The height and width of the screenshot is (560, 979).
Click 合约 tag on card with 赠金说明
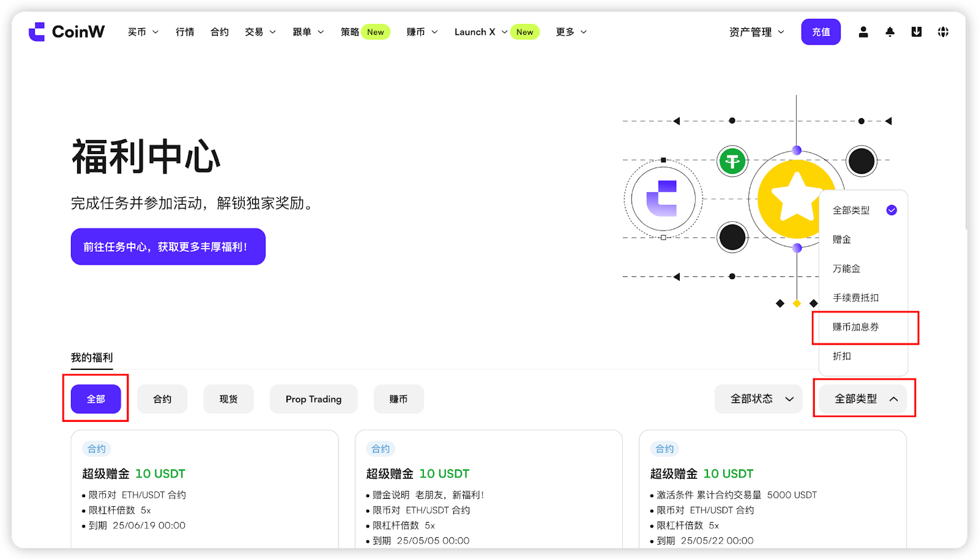click(x=381, y=449)
